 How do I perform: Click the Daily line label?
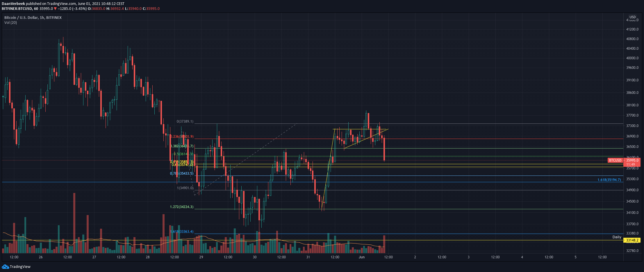click(x=617, y=237)
